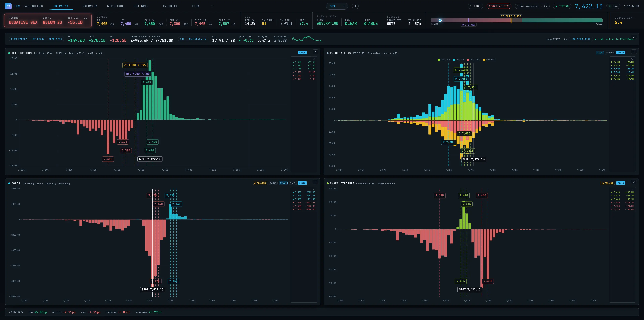
Task: Expand the Charm Exposure panel to fullscreen
Action: 634,182
